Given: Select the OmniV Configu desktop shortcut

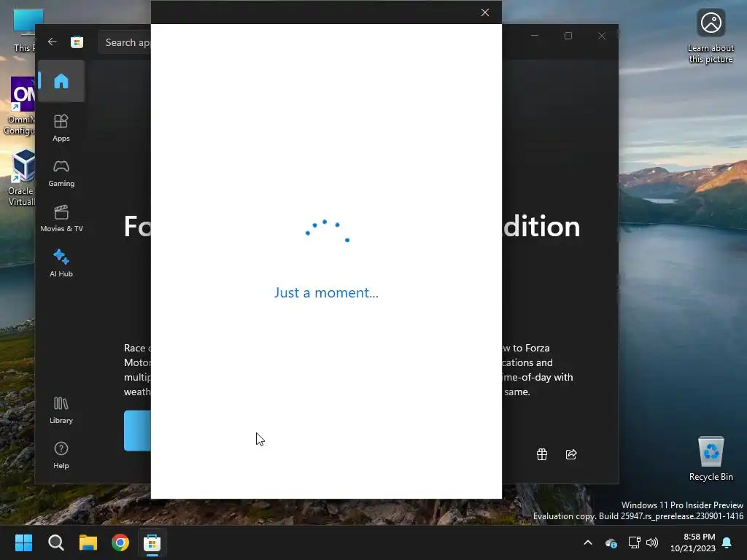Looking at the screenshot, I should pyautogui.click(x=20, y=106).
